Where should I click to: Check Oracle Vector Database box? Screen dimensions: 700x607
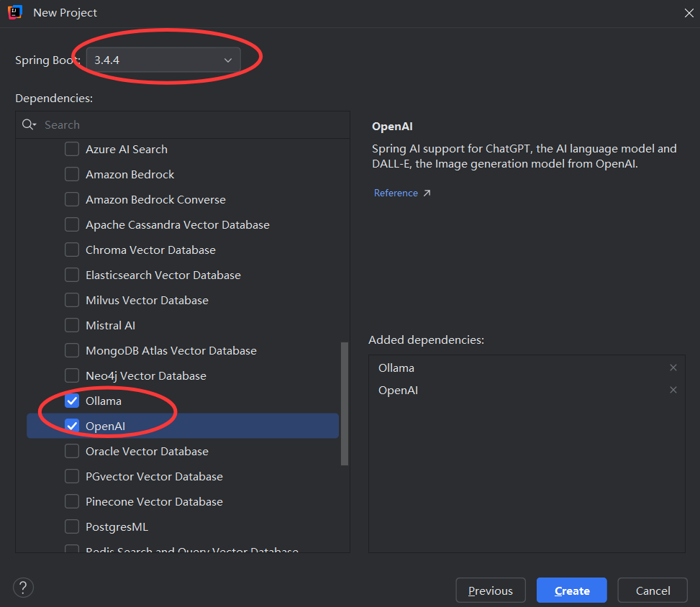72,451
